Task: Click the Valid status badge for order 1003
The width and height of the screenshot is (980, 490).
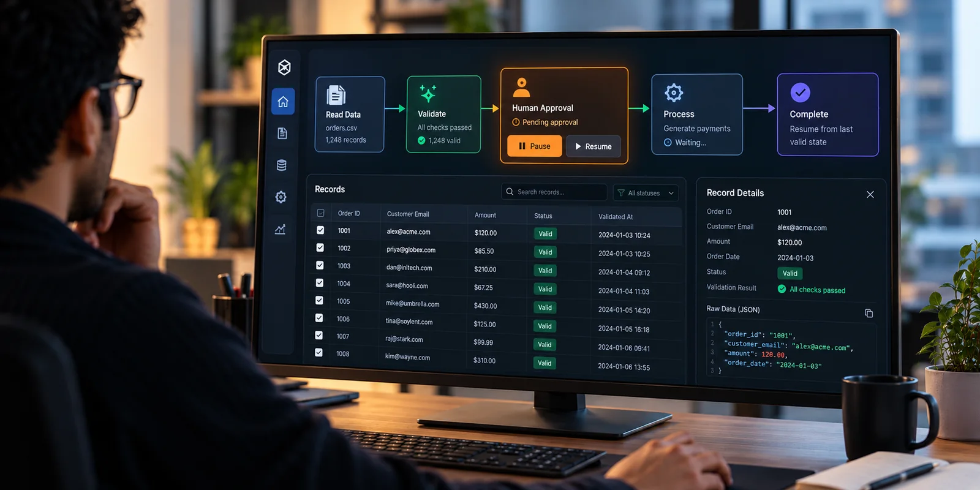Action: click(x=545, y=271)
